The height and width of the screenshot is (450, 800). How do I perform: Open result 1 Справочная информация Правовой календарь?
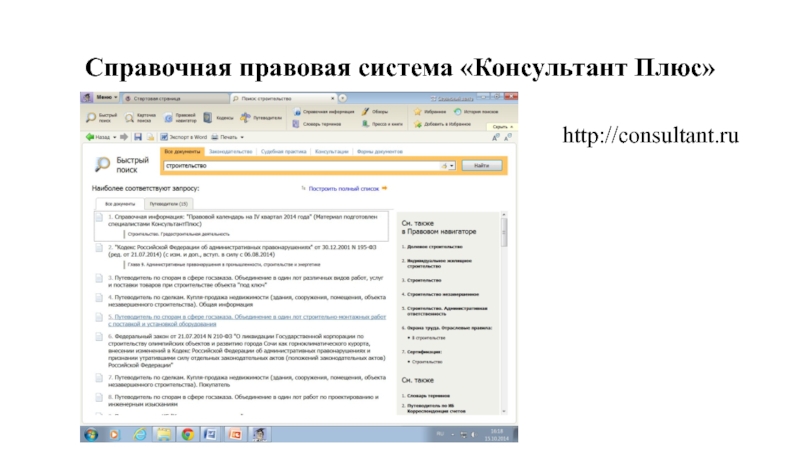[x=242, y=220]
